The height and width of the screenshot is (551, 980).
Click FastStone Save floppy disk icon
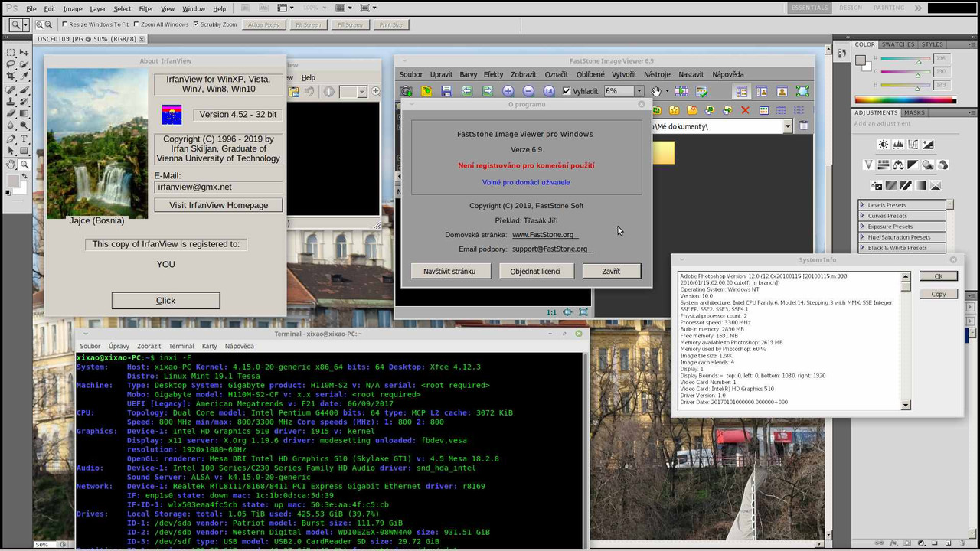point(446,91)
